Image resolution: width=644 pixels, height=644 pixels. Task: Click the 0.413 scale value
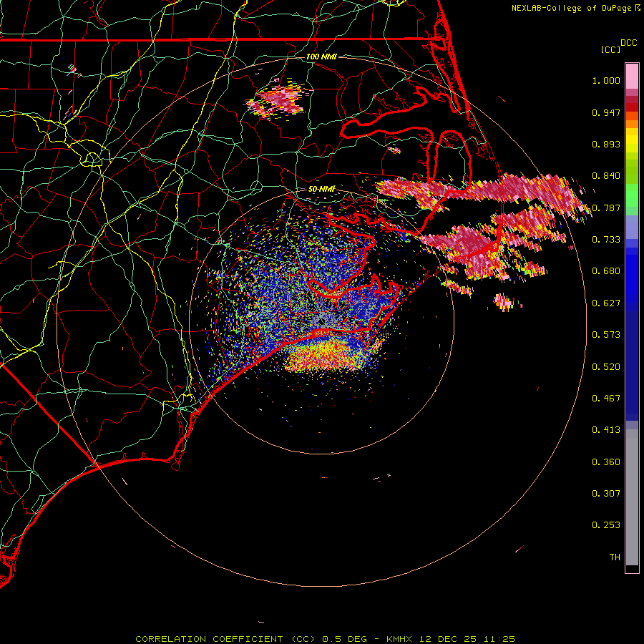tap(606, 430)
